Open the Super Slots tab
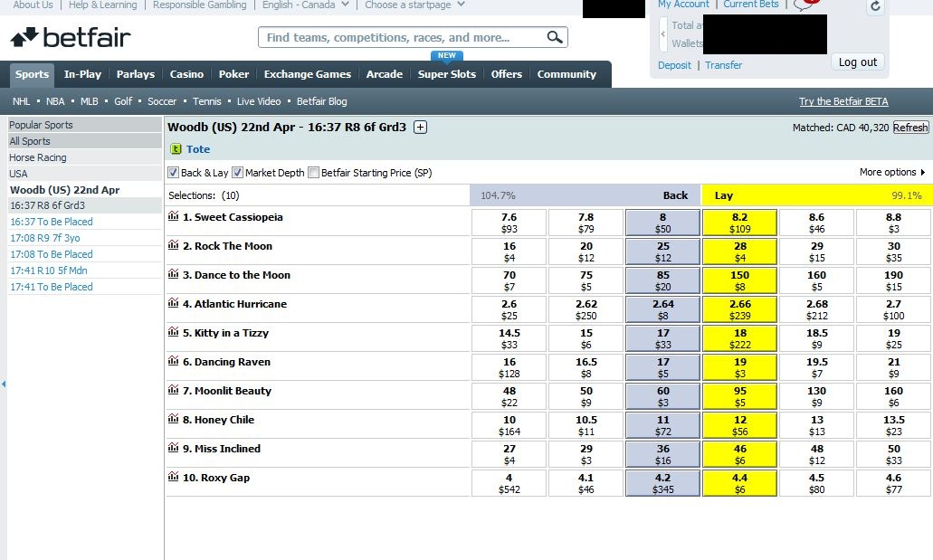Image resolution: width=933 pixels, height=560 pixels. click(447, 74)
